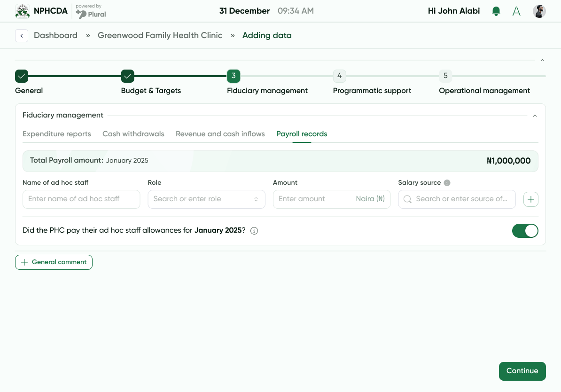Click the '31 December' date text

tap(244, 11)
